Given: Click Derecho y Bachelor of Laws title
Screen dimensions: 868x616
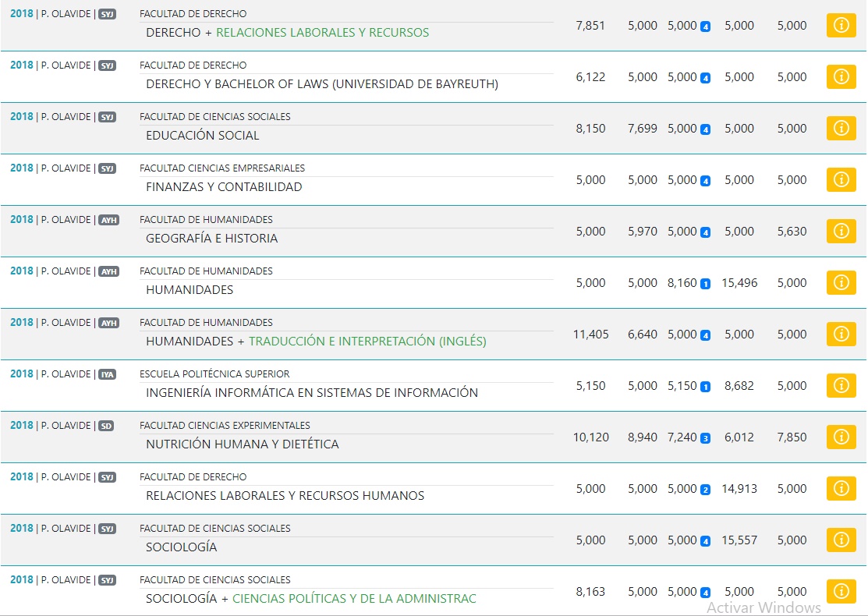Looking at the screenshot, I should [x=321, y=84].
